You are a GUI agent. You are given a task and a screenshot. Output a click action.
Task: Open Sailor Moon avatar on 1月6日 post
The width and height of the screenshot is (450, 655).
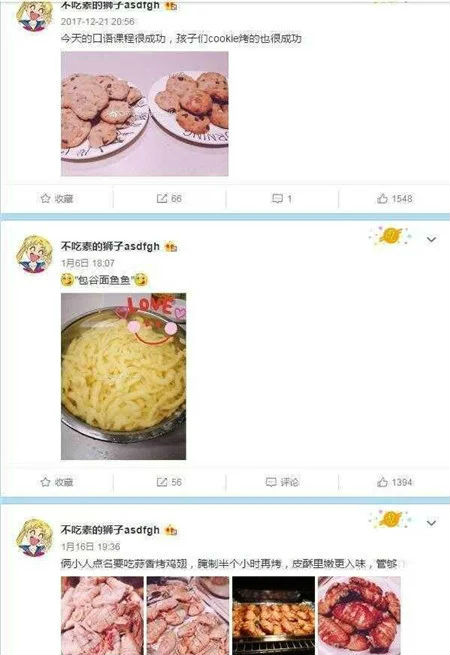coord(35,254)
